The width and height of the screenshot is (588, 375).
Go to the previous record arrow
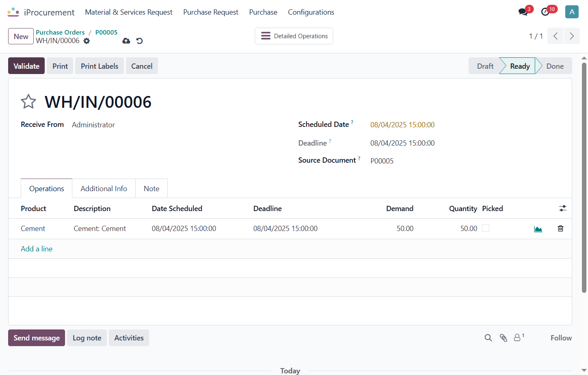555,36
